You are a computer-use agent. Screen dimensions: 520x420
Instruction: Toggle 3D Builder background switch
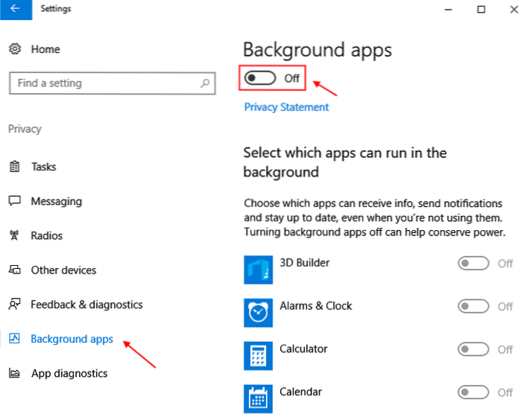pos(474,263)
